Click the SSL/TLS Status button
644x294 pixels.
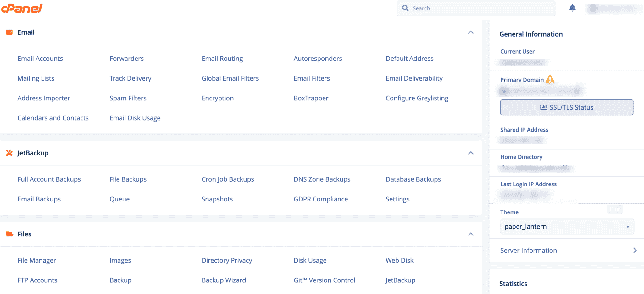tap(567, 107)
